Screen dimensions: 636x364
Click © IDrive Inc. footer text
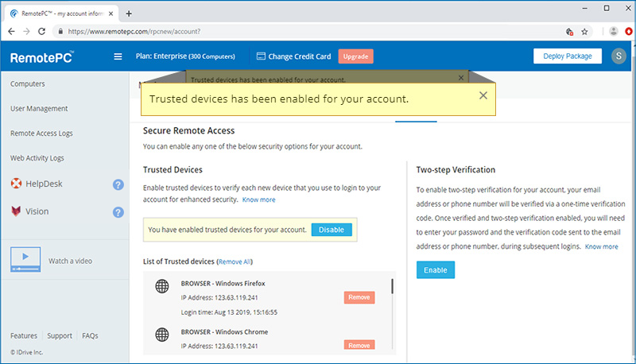click(26, 352)
